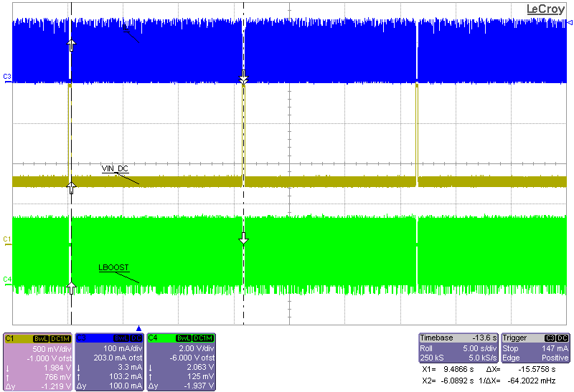Viewport: 574px width, 392px height.
Task: Click the Δy -1.219 V reading
Action: (x=38, y=386)
